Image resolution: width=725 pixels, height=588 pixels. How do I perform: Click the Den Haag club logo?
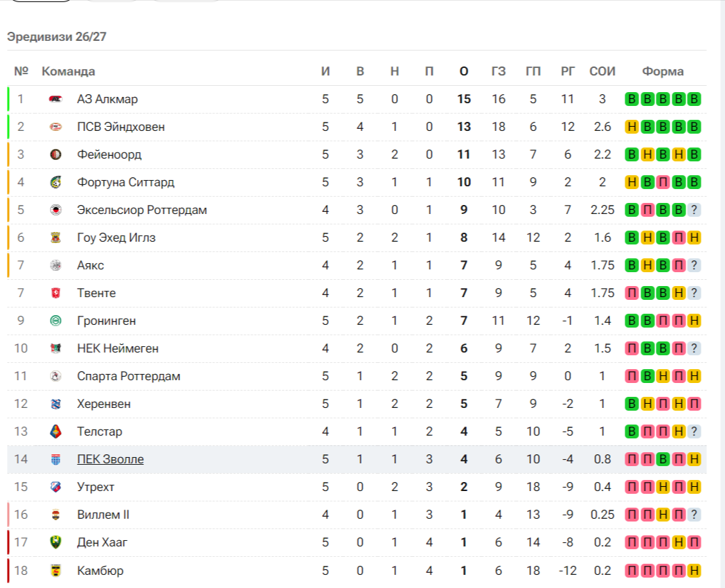pyautogui.click(x=55, y=542)
